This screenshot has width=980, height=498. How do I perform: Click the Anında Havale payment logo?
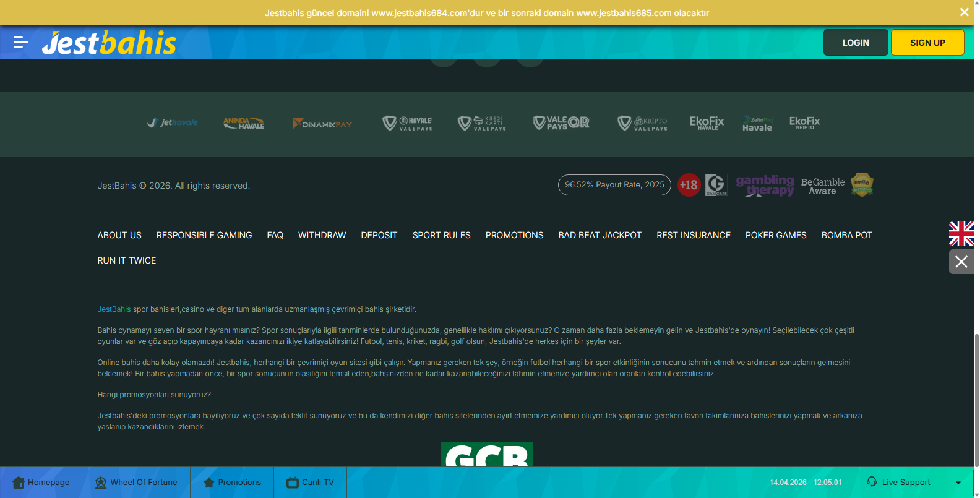(244, 123)
